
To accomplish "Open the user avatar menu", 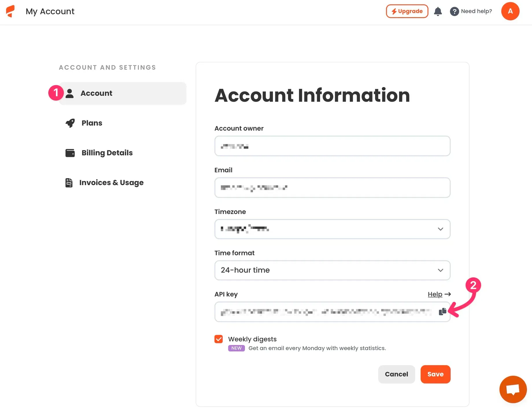I will 510,11.
